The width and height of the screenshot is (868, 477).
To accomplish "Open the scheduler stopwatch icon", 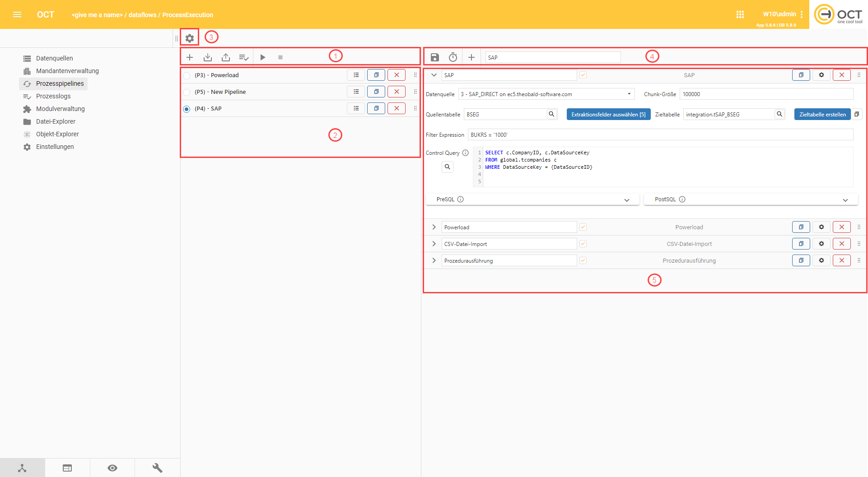I will (453, 57).
